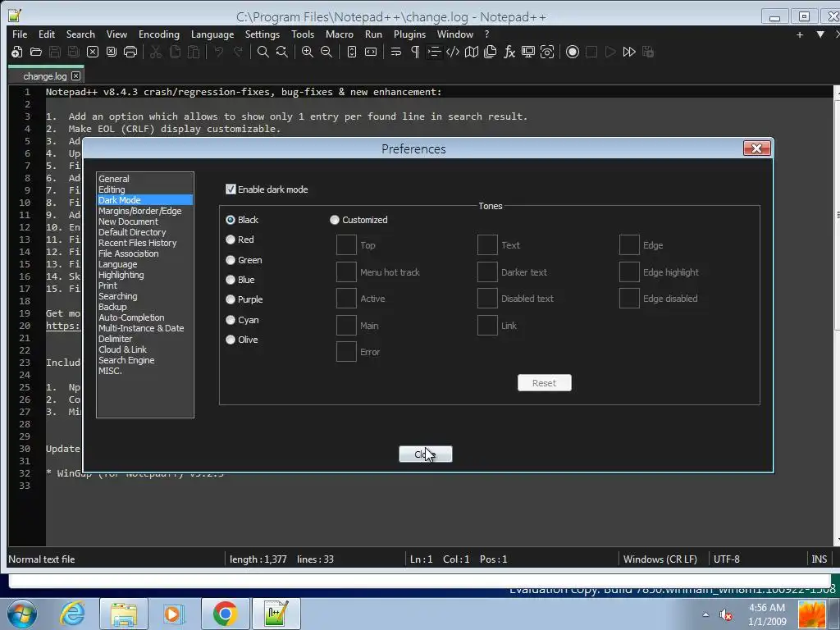Image resolution: width=840 pixels, height=630 pixels.
Task: Click Windows (CR LF) status bar field
Action: 660,559
